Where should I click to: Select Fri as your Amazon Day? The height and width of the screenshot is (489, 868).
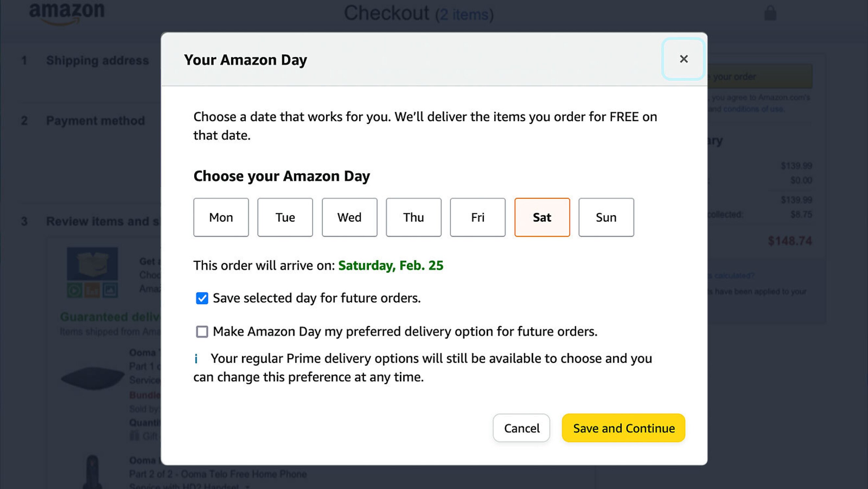point(477,217)
